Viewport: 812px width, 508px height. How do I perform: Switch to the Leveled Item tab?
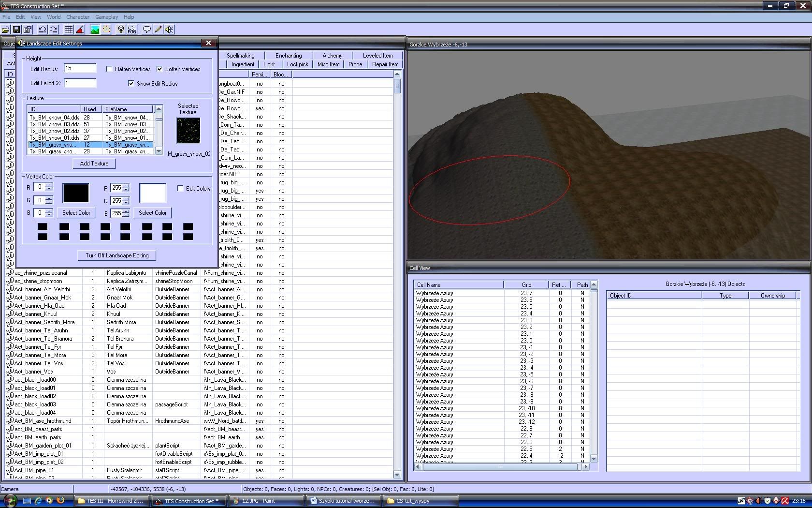coord(377,56)
